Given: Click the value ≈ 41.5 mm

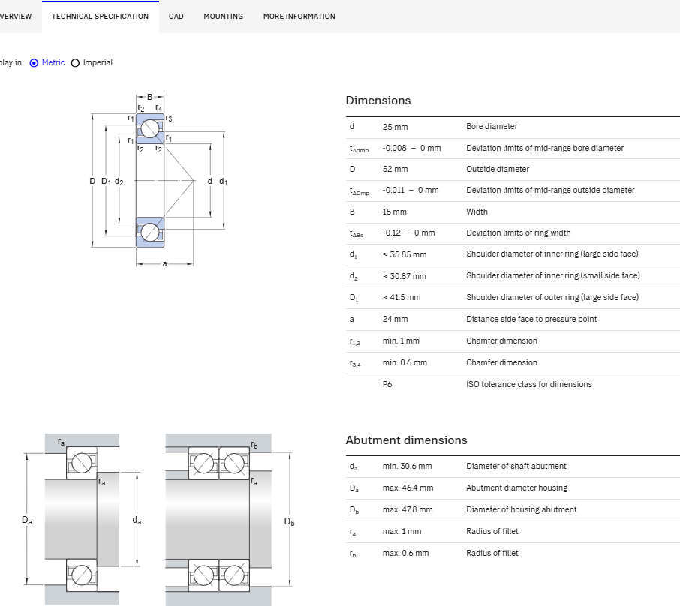Looking at the screenshot, I should pos(401,297).
